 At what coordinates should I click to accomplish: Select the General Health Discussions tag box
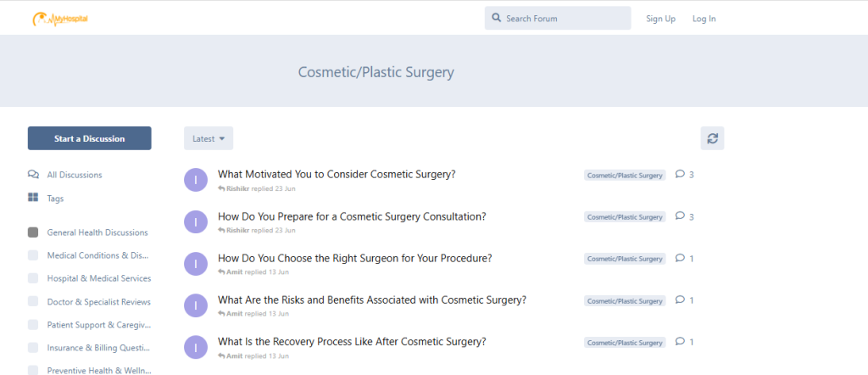pyautogui.click(x=33, y=232)
